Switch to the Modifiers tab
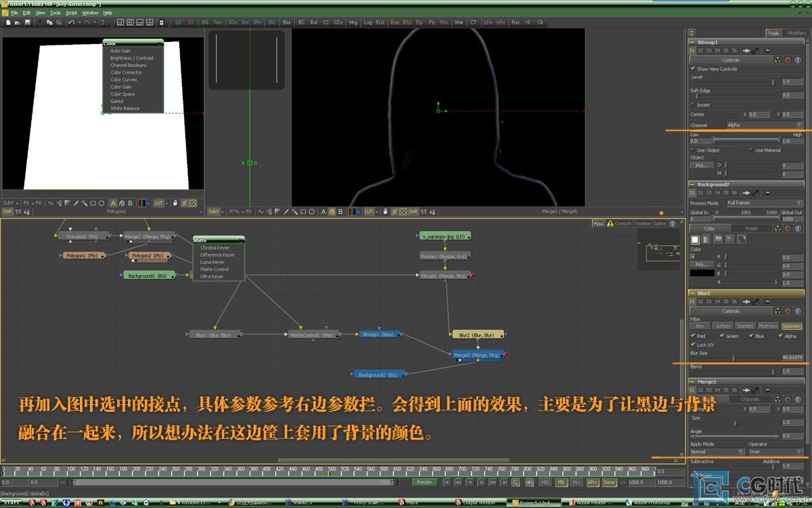 (x=796, y=33)
